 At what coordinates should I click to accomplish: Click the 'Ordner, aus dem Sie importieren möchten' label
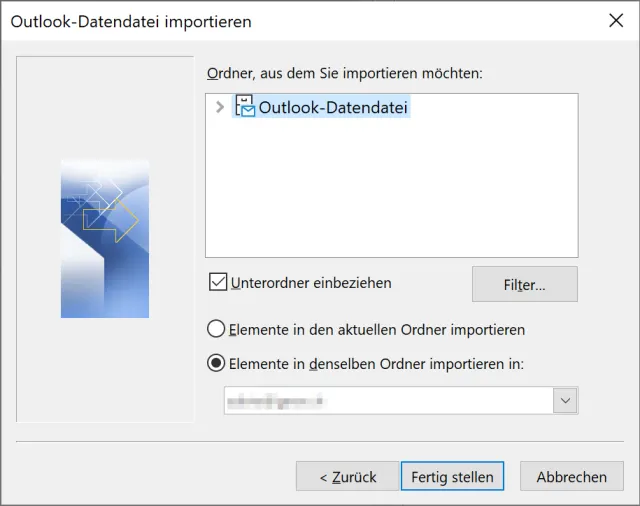[344, 73]
